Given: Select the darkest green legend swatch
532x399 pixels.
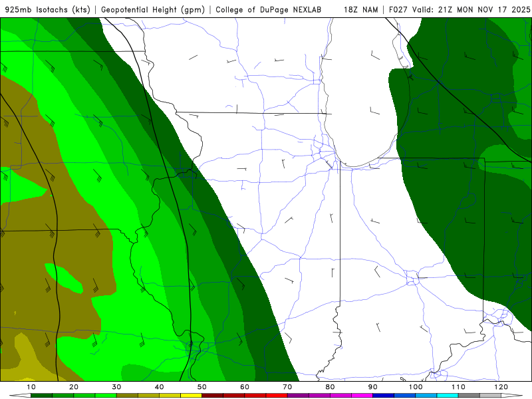Looking at the screenshot, I should (x=42, y=396).
